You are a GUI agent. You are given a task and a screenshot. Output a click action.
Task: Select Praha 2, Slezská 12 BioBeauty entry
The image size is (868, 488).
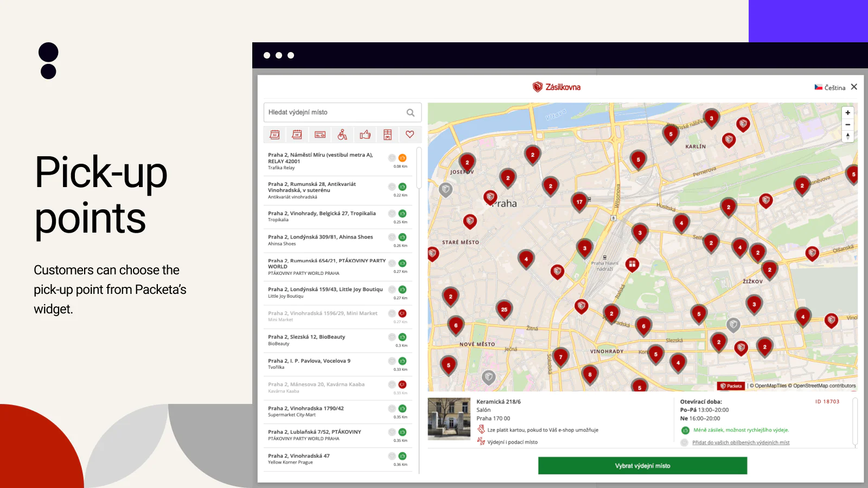[x=307, y=340]
